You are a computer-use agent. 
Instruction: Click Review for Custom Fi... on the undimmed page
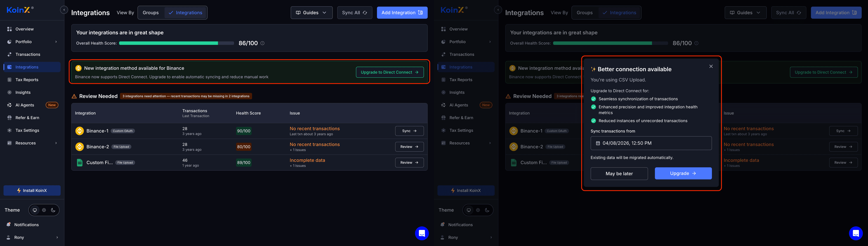pyautogui.click(x=409, y=163)
